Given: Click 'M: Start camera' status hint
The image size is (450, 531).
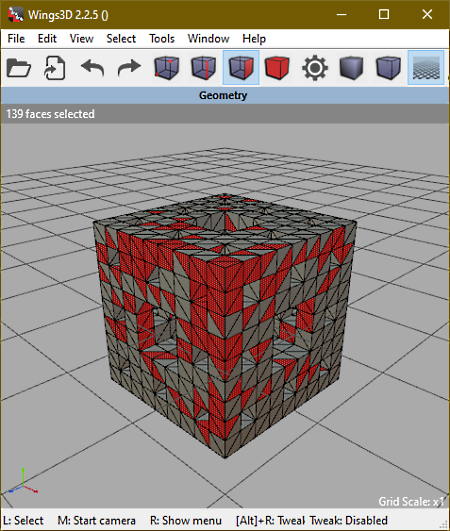Looking at the screenshot, I should click(97, 521).
